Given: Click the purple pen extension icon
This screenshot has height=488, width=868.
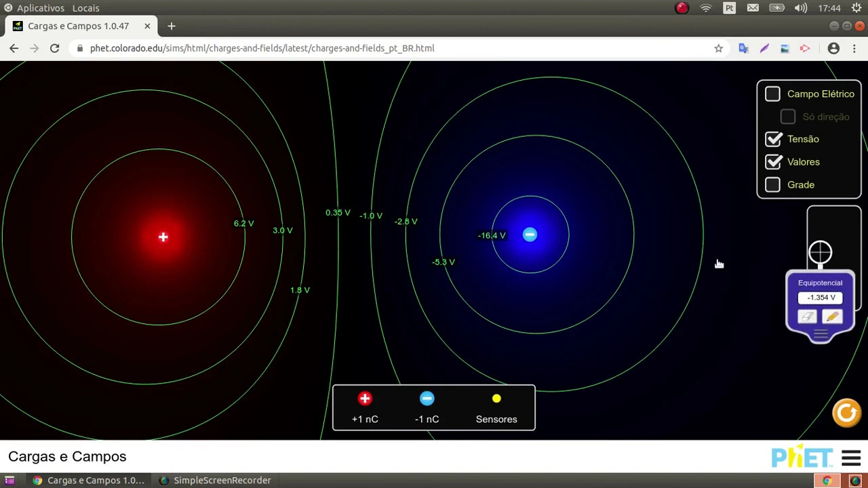Looking at the screenshot, I should click(764, 48).
